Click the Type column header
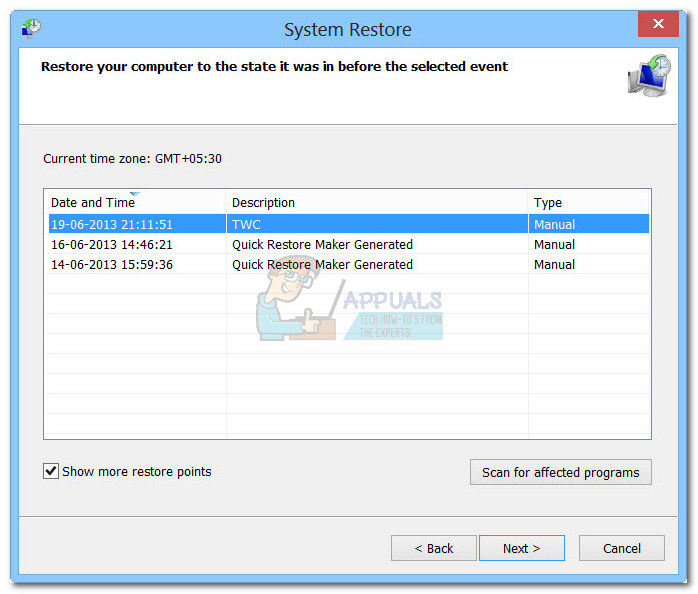This screenshot has height=594, width=698. (x=588, y=202)
